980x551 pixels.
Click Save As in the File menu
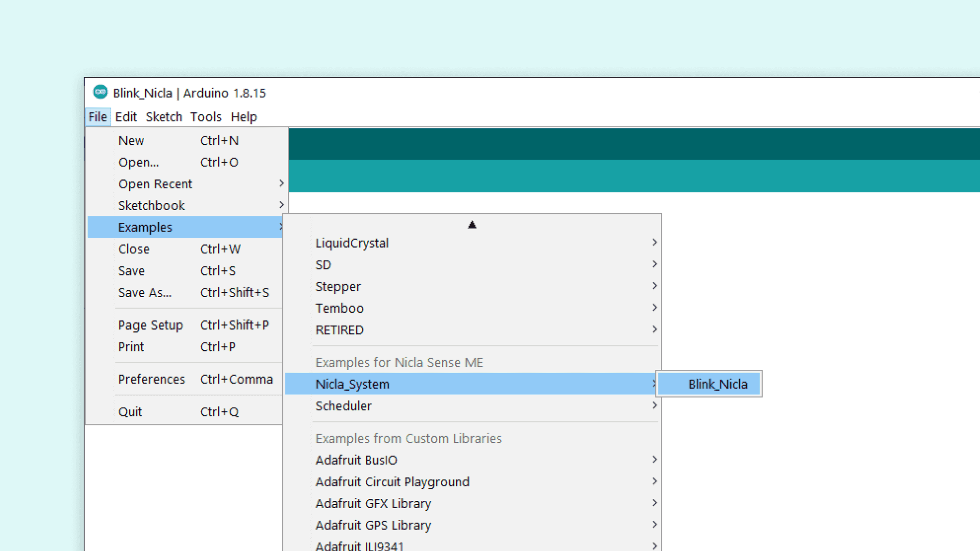click(x=144, y=293)
